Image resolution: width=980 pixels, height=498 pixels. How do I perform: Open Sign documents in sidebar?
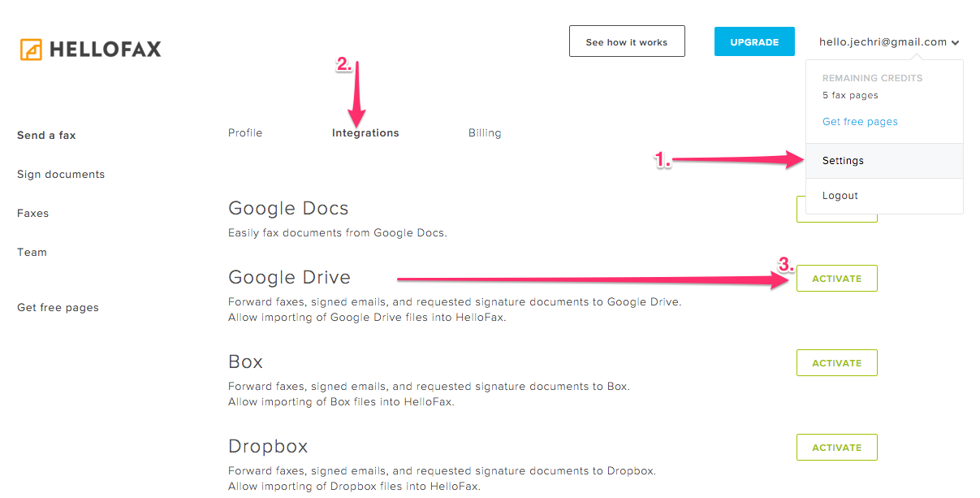point(61,174)
